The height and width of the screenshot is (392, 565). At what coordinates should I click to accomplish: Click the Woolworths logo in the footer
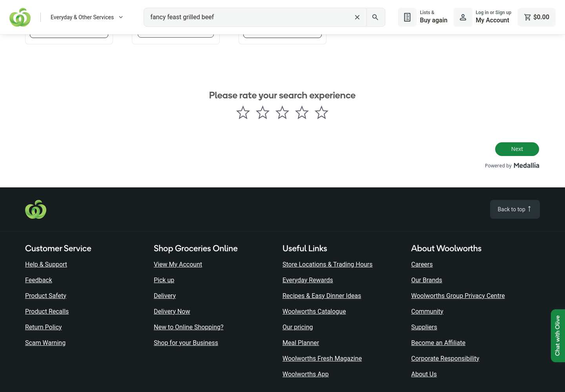click(36, 209)
